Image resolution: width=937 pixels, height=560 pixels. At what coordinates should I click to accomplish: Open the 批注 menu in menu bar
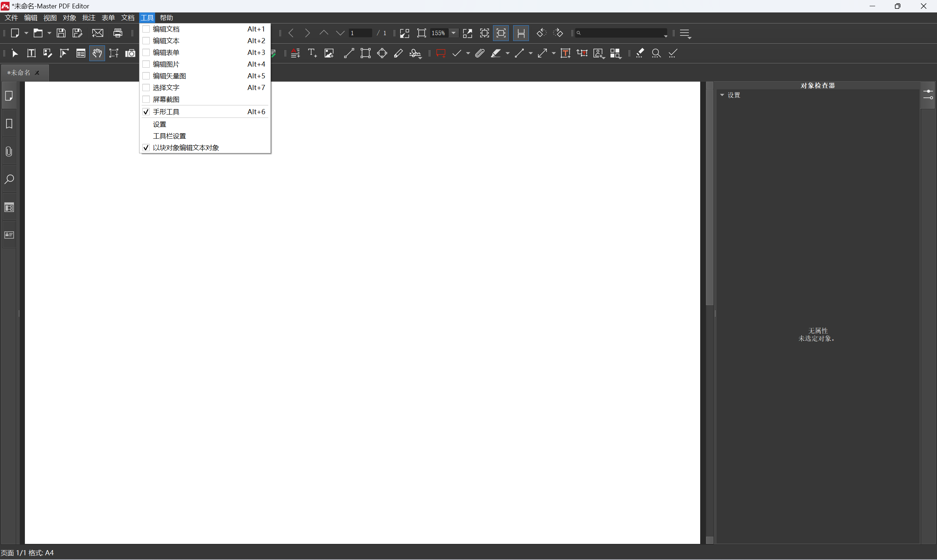[x=89, y=18]
